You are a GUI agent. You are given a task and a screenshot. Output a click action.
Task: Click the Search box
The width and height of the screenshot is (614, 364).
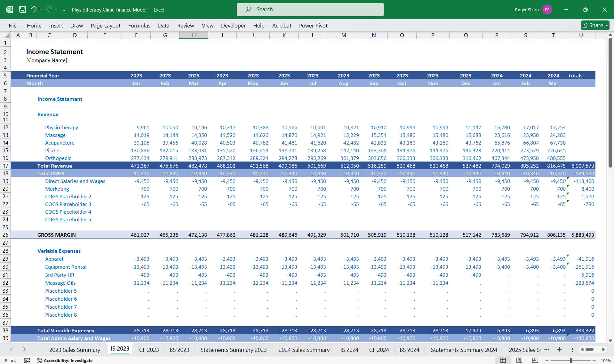point(310,10)
